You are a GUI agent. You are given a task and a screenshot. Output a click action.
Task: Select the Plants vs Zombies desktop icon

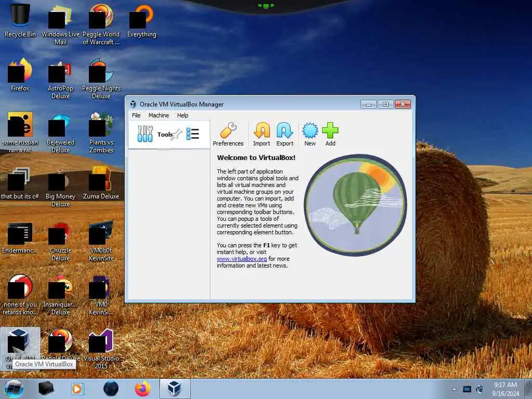[x=101, y=132]
